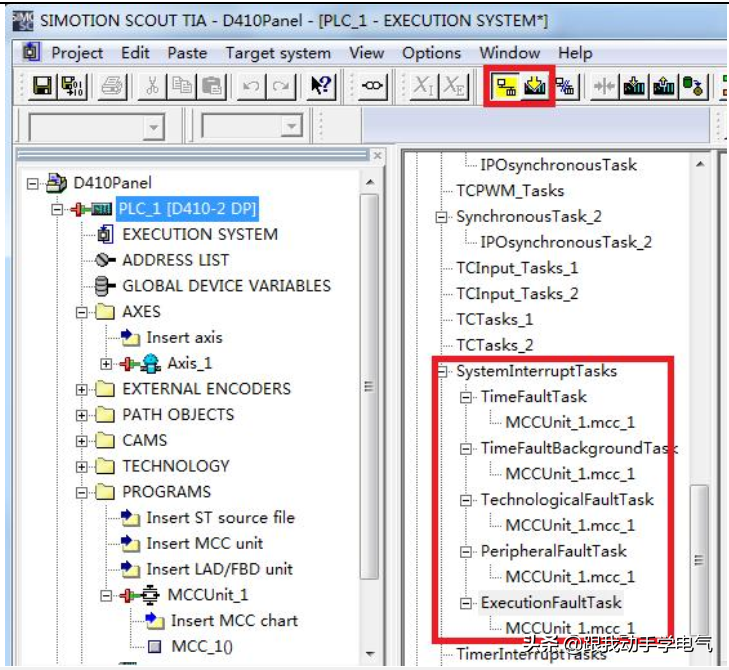Select the ExecutionFaultTask node

[550, 602]
